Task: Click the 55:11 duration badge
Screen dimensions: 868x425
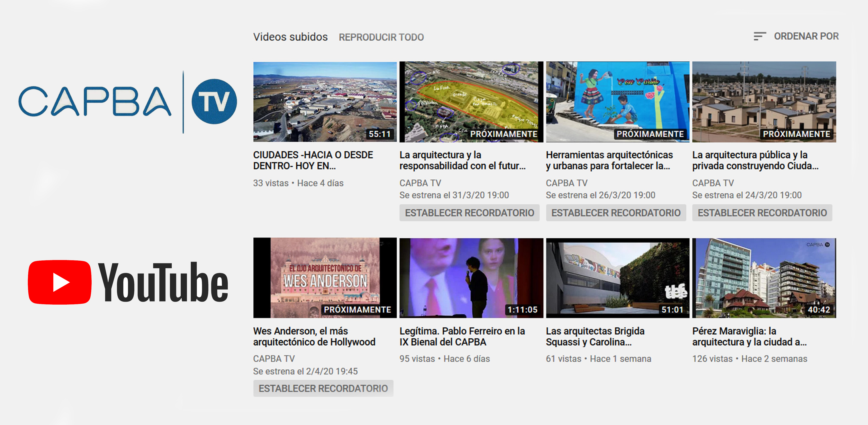Action: point(379,134)
